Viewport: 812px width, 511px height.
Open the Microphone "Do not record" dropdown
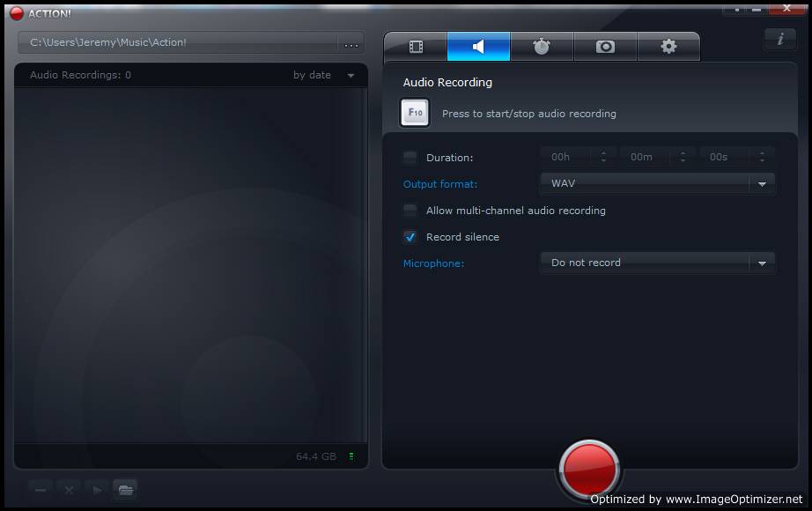pyautogui.click(x=657, y=263)
